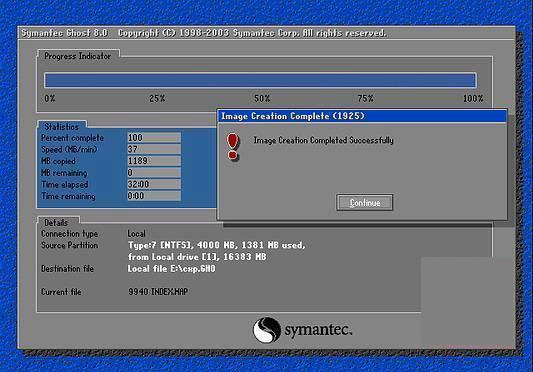
Task: Click the red exclamation mark icon
Action: click(233, 147)
